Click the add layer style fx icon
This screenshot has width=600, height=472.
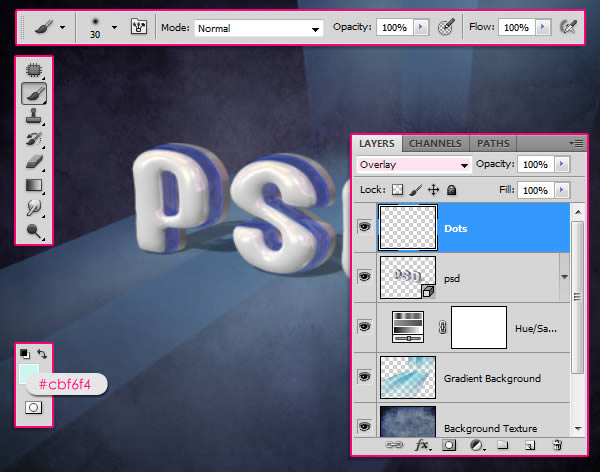(x=423, y=444)
